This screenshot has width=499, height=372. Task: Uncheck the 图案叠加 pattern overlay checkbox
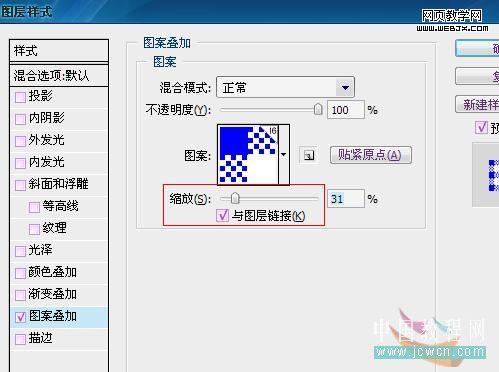coord(20,317)
